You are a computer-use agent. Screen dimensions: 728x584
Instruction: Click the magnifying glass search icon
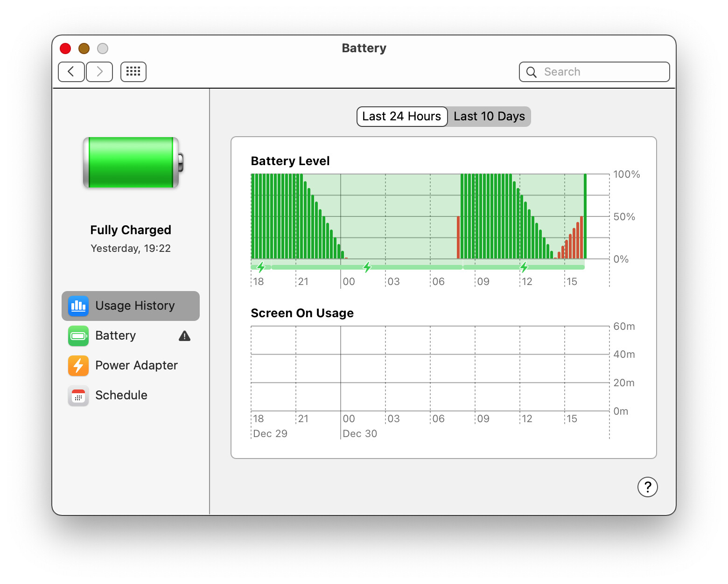click(531, 72)
